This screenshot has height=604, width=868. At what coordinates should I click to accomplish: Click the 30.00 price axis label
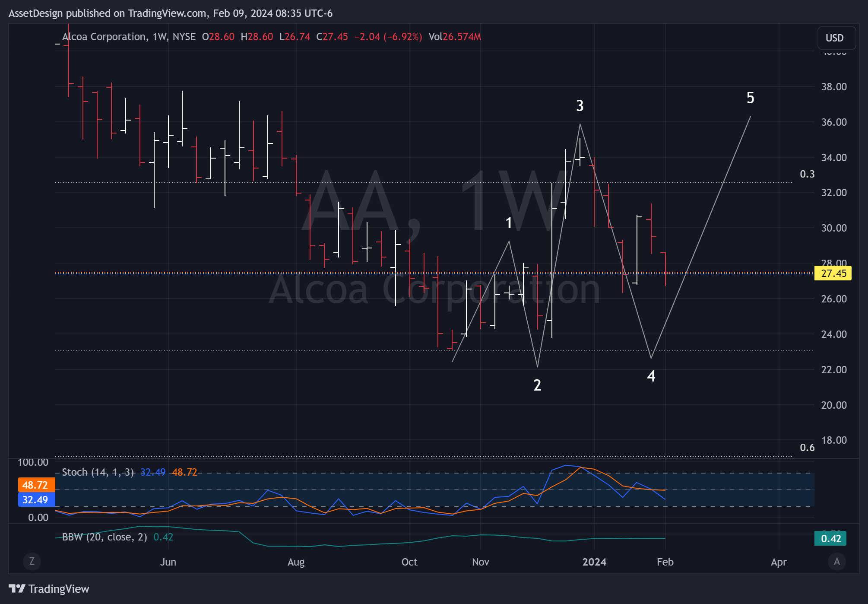(834, 228)
